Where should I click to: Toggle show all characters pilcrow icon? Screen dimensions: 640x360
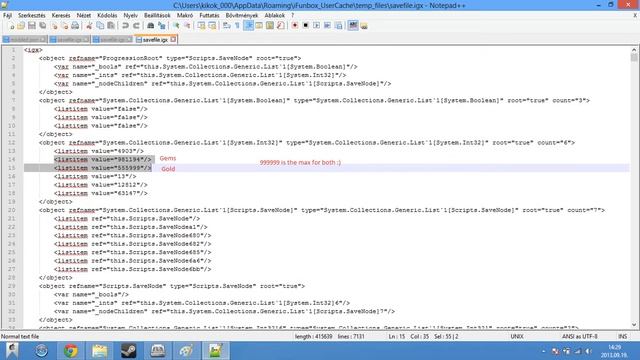click(237, 26)
